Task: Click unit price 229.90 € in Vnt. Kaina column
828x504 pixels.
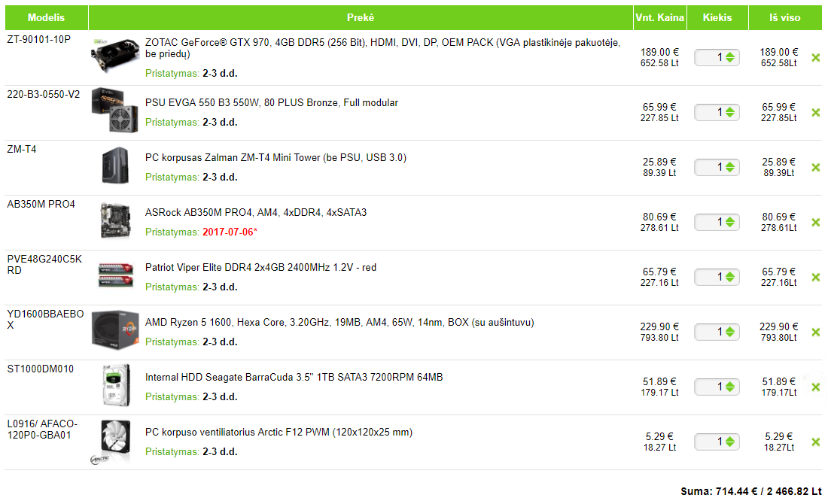Action: pyautogui.click(x=659, y=326)
